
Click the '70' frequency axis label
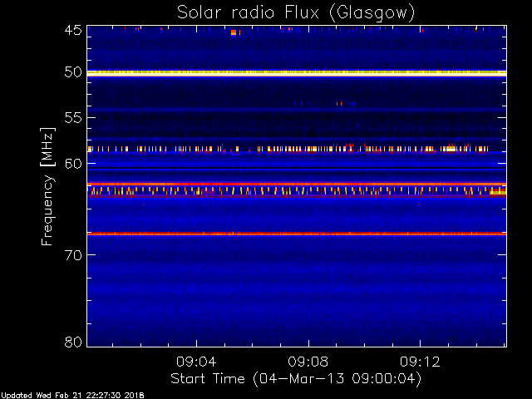tap(73, 255)
